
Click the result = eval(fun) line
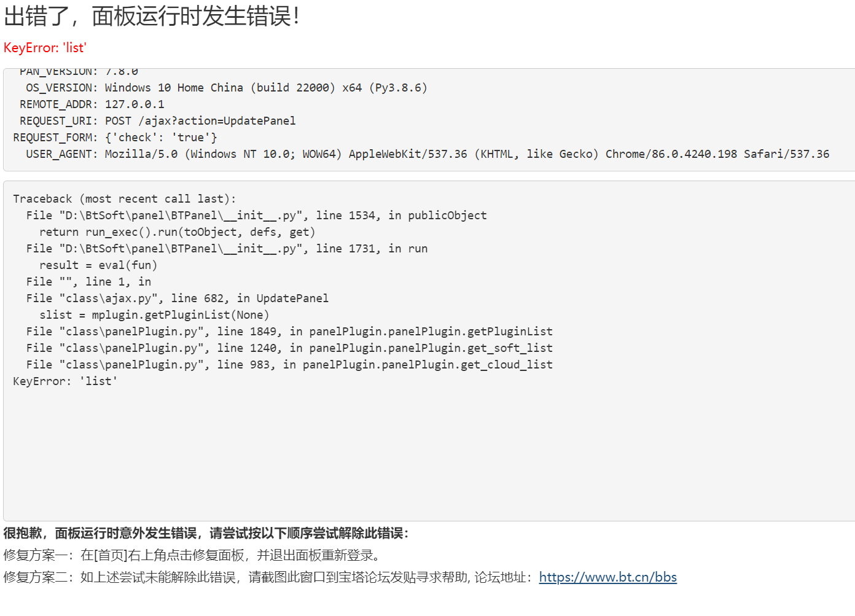[x=98, y=265]
